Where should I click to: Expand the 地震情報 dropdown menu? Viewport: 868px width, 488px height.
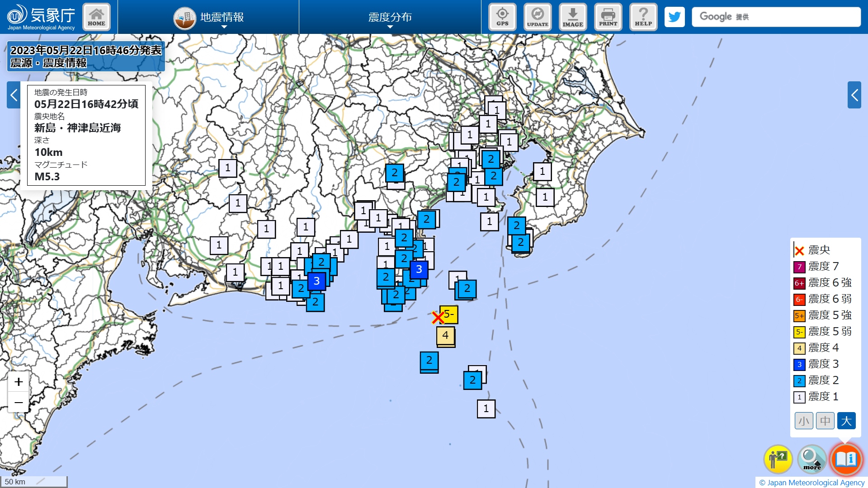[209, 18]
